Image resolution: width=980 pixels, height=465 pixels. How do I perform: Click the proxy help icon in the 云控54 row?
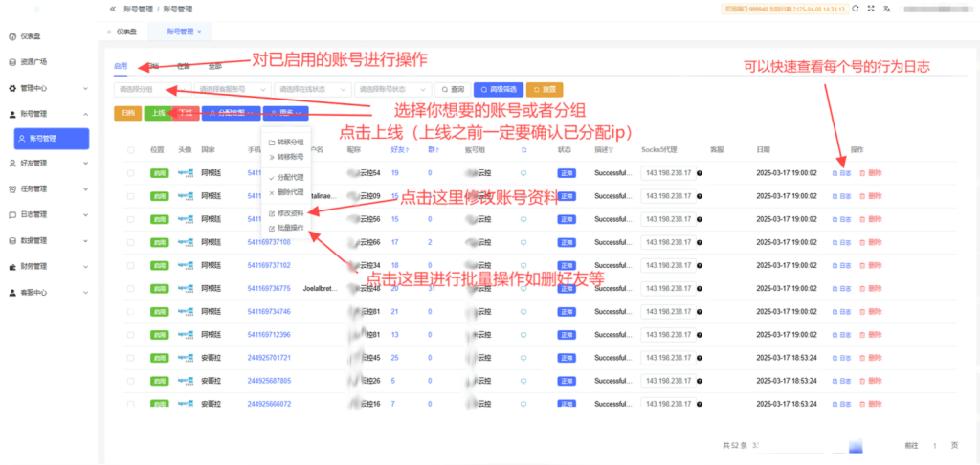700,173
